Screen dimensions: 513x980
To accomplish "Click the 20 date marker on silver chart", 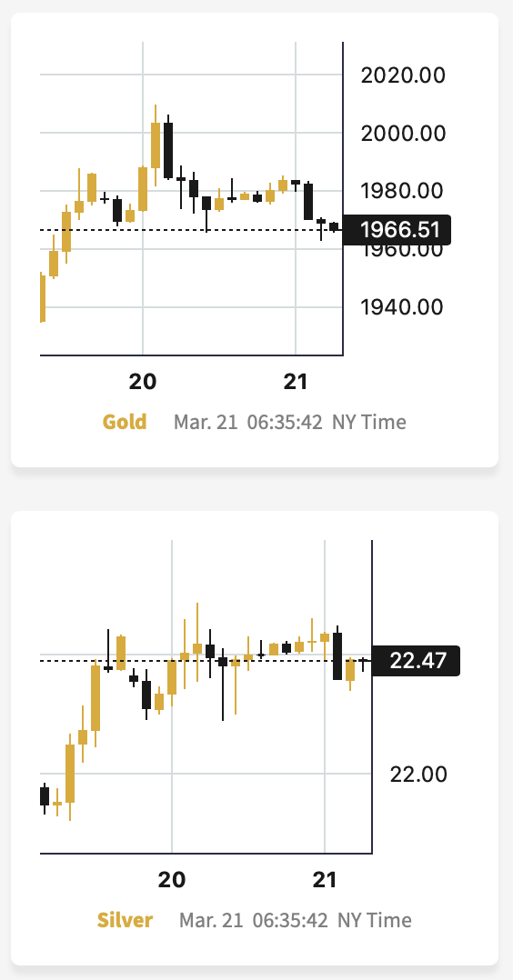I will pyautogui.click(x=171, y=879).
